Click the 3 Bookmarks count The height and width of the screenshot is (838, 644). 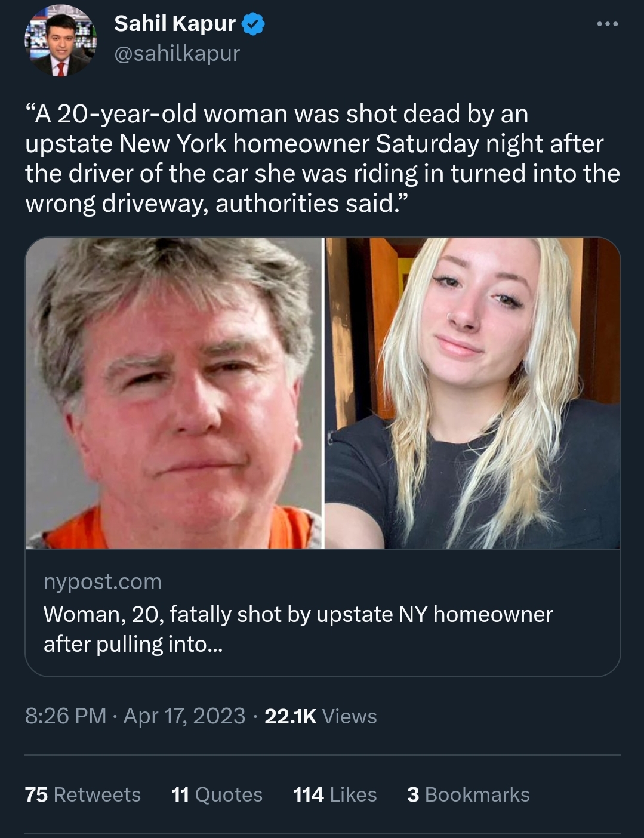pos(469,794)
